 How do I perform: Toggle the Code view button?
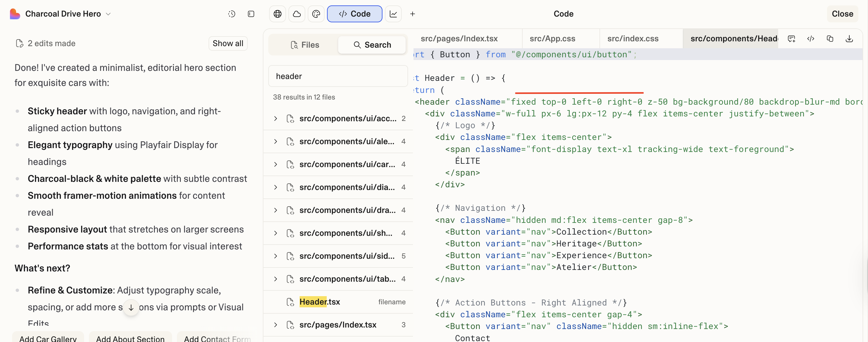354,14
